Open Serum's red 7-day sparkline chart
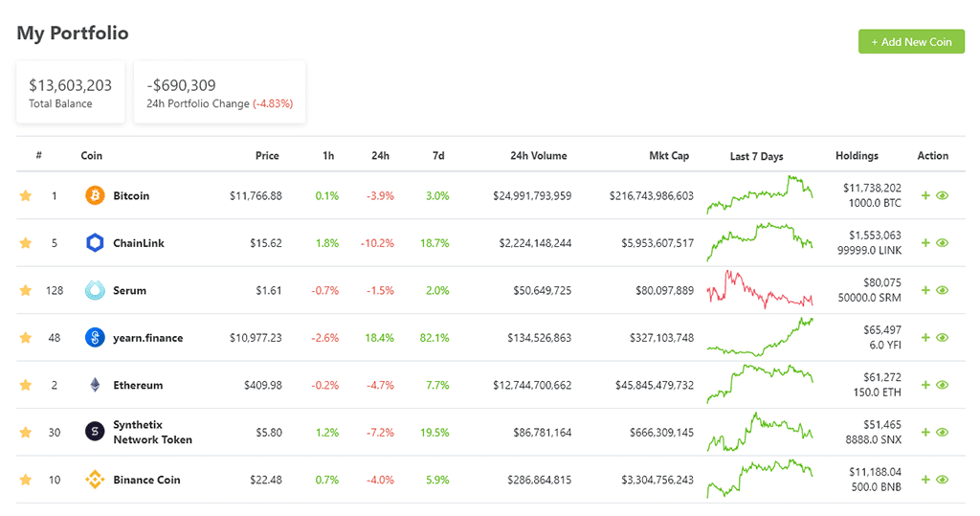Viewport: 980px width, 516px height. click(760, 289)
